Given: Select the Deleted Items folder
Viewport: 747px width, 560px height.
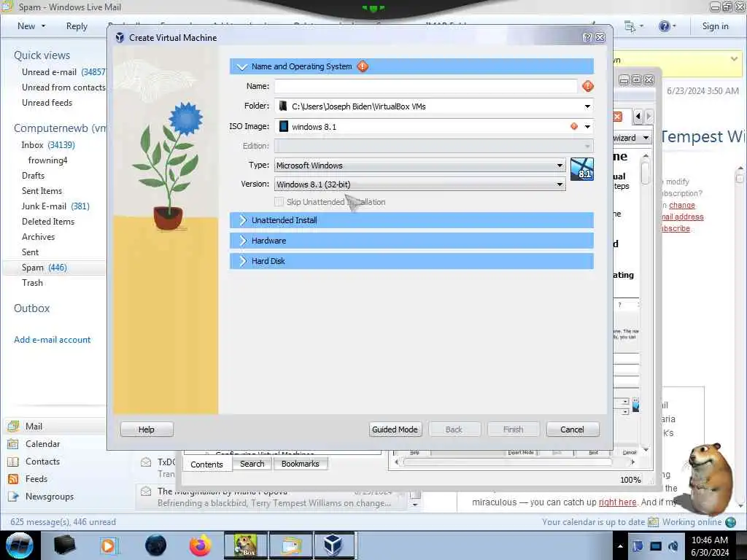Looking at the screenshot, I should tap(48, 222).
